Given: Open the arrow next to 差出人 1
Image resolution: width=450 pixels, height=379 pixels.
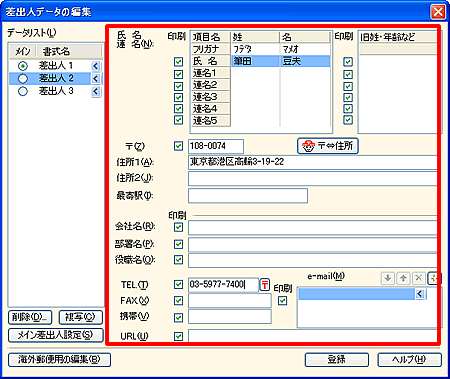Looking at the screenshot, I should [96, 66].
